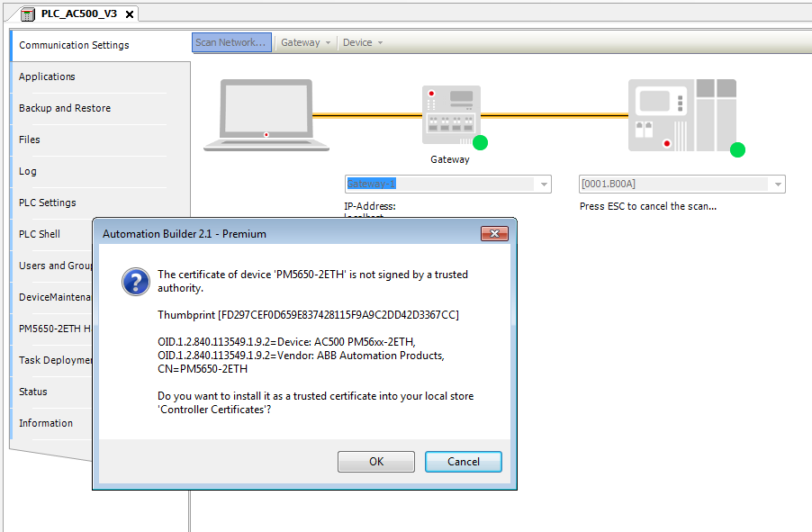Viewport: 812px width, 532px height.
Task: Click the 'Gateway' label under gateway graphic
Action: coord(449,159)
